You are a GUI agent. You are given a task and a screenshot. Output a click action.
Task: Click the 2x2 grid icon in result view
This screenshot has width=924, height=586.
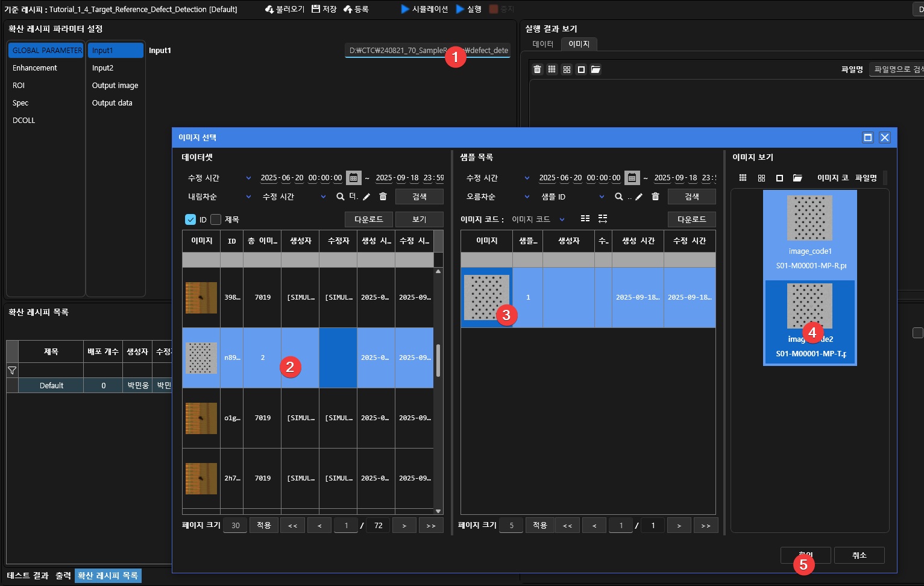coord(567,69)
